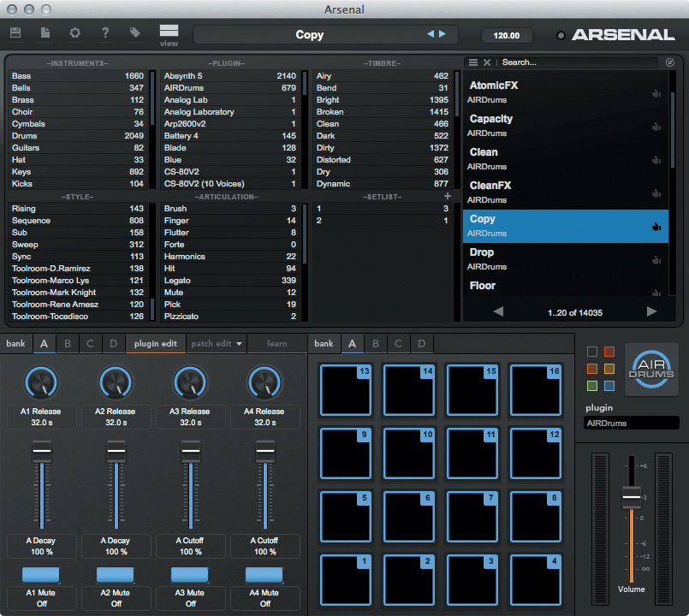Select Sweep in the Style list
Image resolution: width=689 pixels, height=616 pixels.
pos(78,245)
